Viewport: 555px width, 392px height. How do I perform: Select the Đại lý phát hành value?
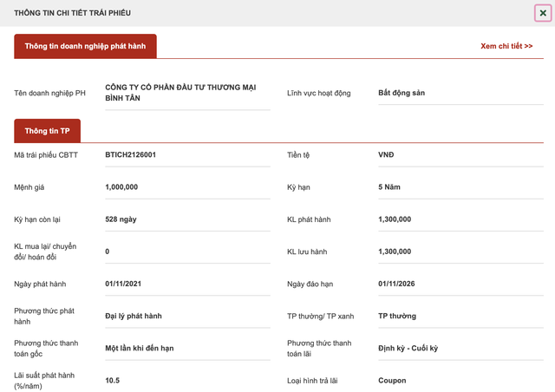(x=187, y=316)
